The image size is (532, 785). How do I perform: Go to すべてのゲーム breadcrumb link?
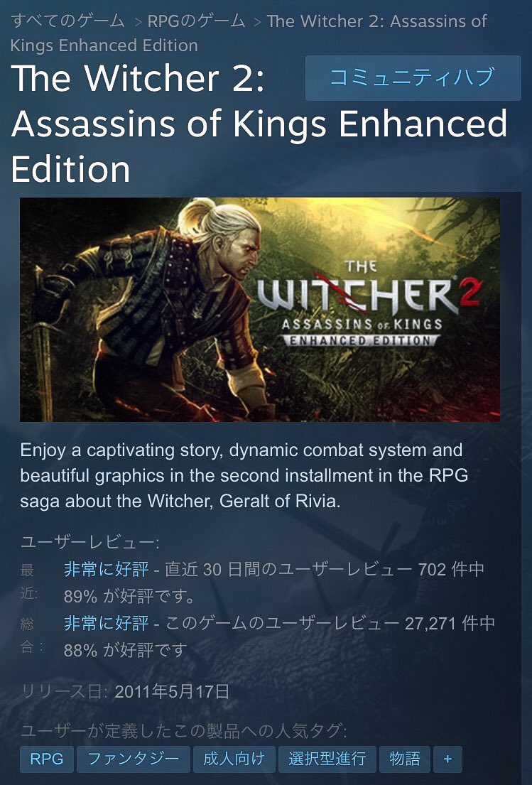click(x=67, y=21)
